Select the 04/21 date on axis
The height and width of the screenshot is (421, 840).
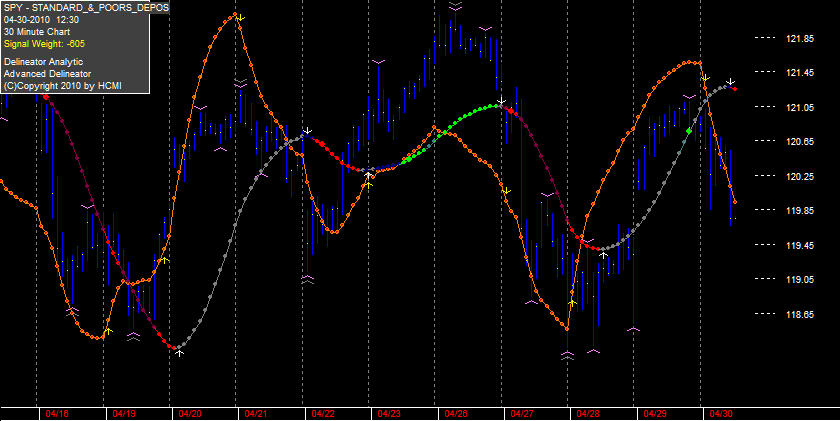coord(256,414)
